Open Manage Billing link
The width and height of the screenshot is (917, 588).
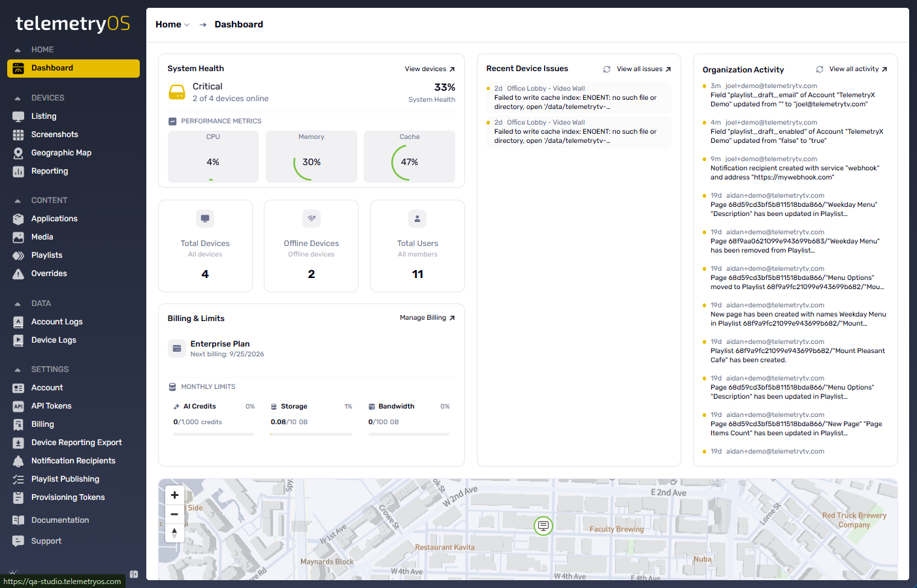tap(427, 318)
